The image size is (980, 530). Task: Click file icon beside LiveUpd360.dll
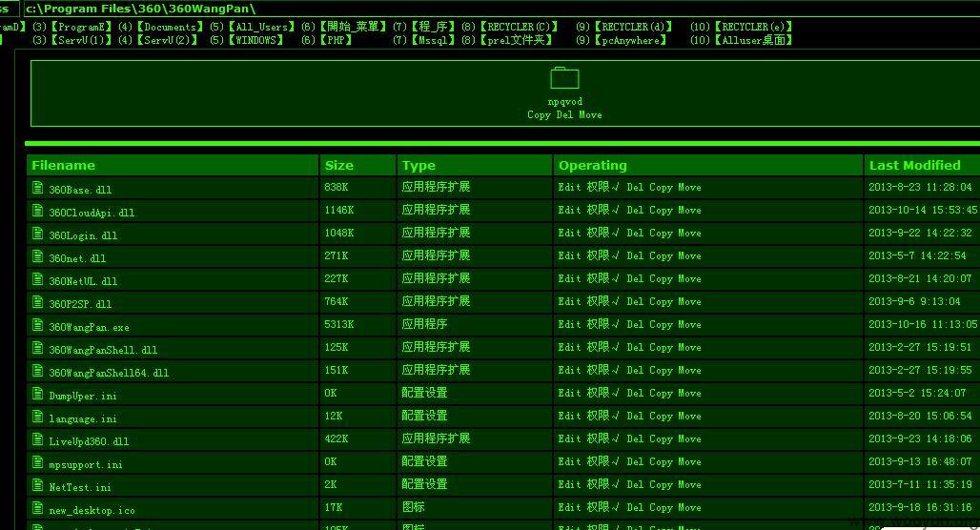pyautogui.click(x=38, y=439)
